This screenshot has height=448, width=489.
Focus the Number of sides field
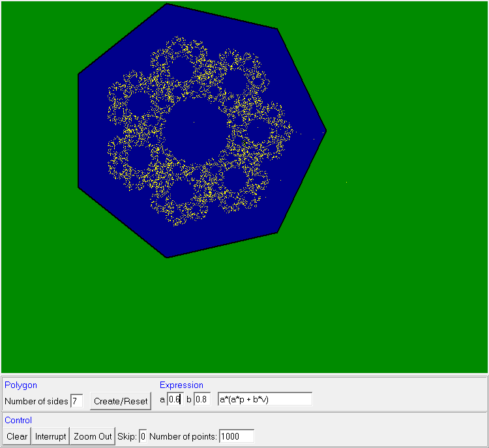[x=77, y=401]
